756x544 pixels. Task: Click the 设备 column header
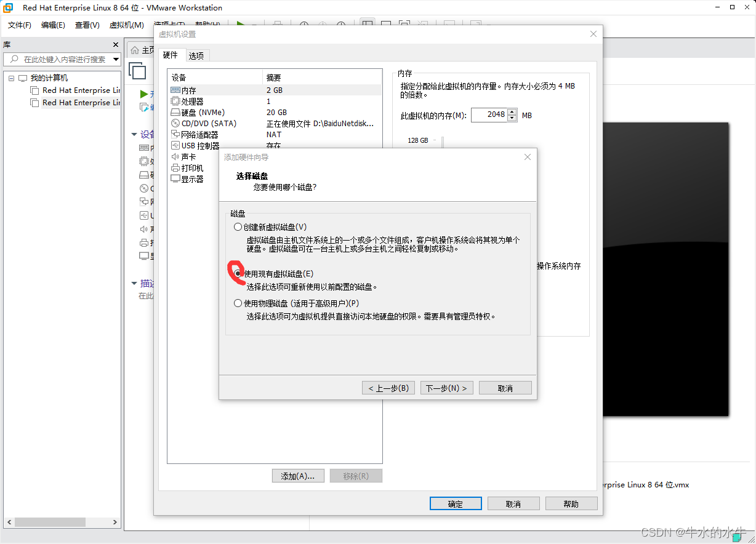pyautogui.click(x=215, y=78)
